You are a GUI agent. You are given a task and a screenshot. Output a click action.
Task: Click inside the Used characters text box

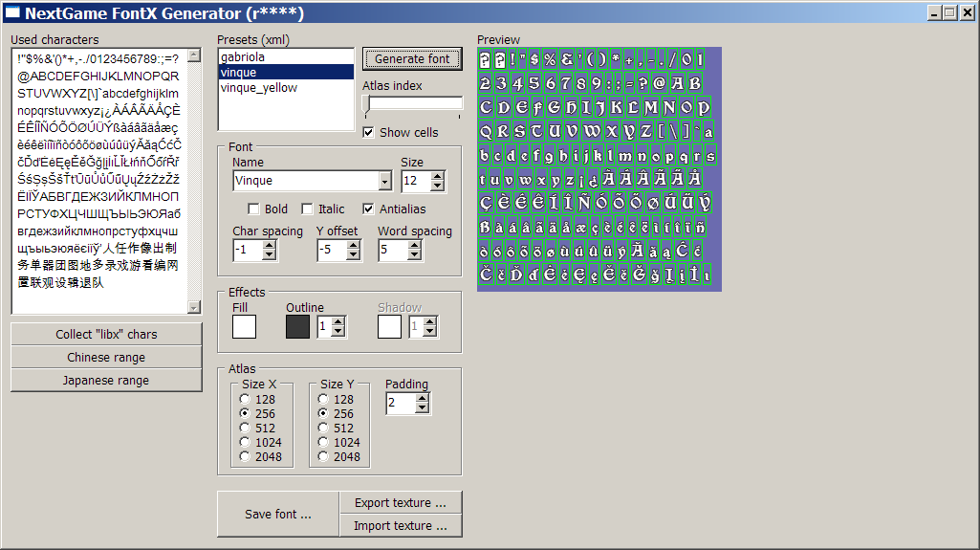click(x=100, y=181)
